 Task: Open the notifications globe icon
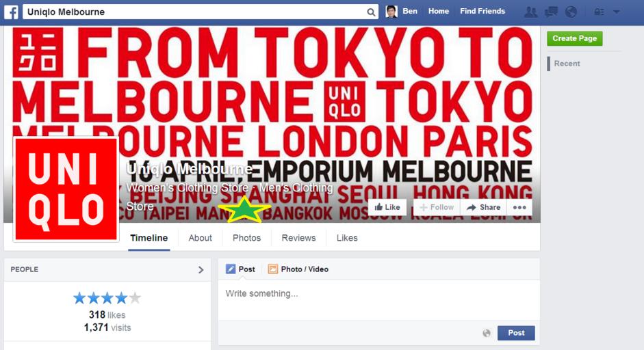pyautogui.click(x=571, y=12)
